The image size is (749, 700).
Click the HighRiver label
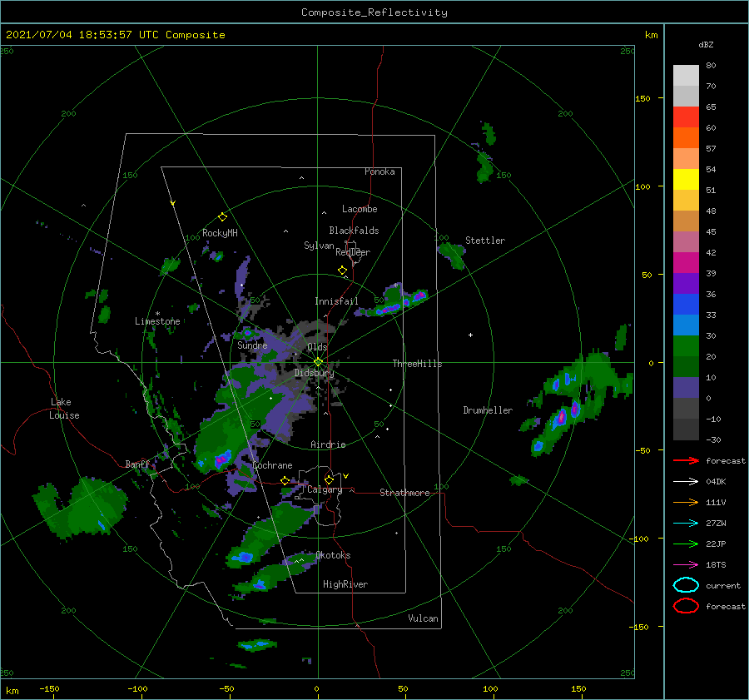tap(345, 584)
